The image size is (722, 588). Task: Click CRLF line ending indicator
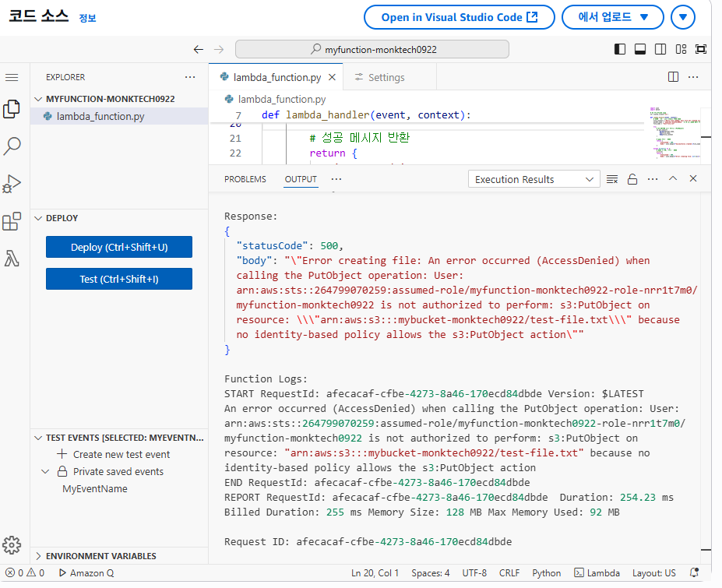509,572
